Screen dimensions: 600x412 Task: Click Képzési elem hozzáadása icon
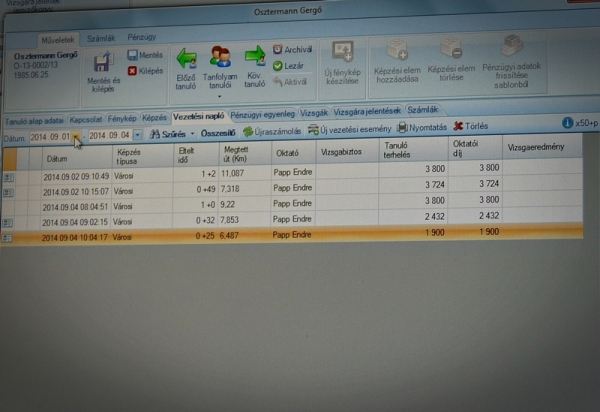(x=397, y=50)
